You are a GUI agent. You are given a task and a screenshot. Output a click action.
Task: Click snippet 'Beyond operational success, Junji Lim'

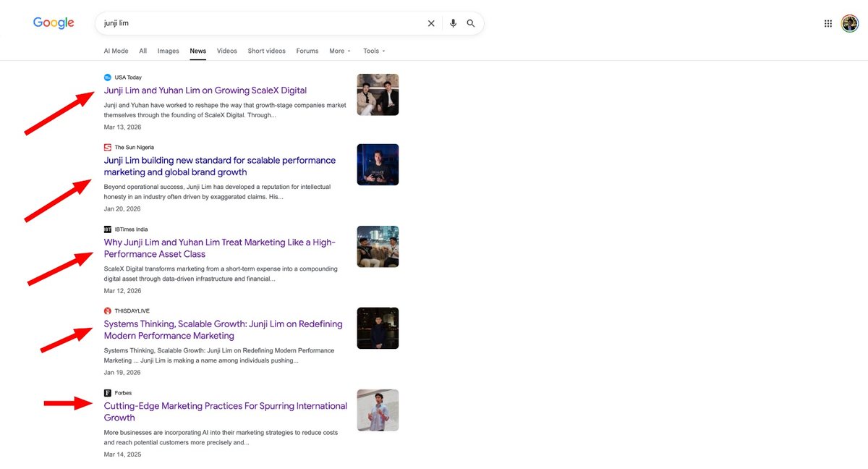tap(217, 192)
